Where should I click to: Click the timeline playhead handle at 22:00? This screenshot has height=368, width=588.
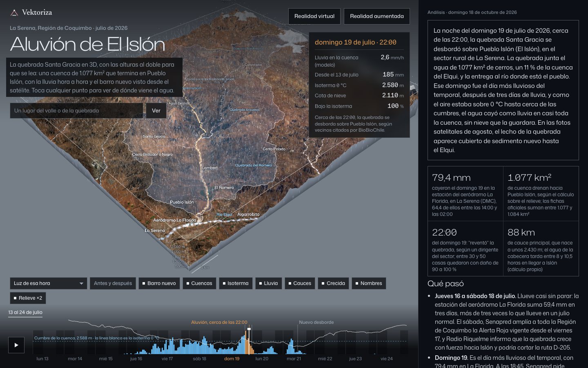point(249,328)
